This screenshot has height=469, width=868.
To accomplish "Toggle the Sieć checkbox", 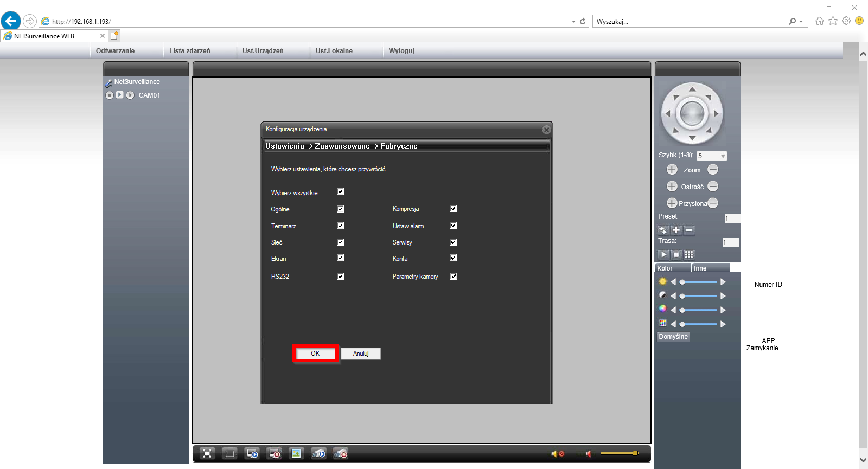I will (x=341, y=242).
